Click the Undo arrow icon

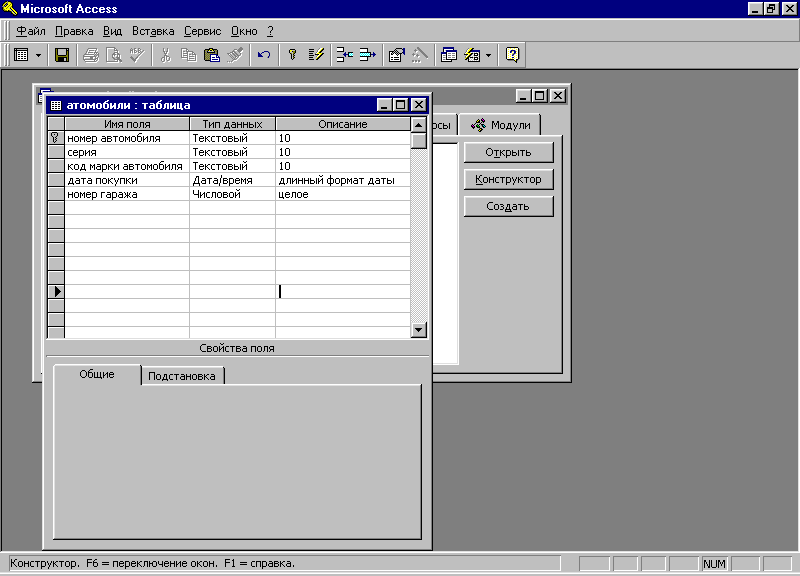tap(264, 55)
